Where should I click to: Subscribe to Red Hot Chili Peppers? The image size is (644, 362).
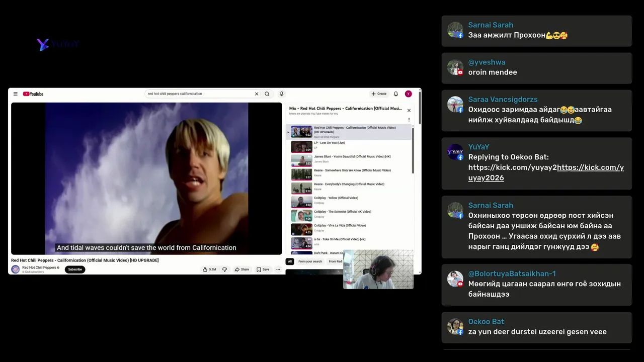pos(75,269)
